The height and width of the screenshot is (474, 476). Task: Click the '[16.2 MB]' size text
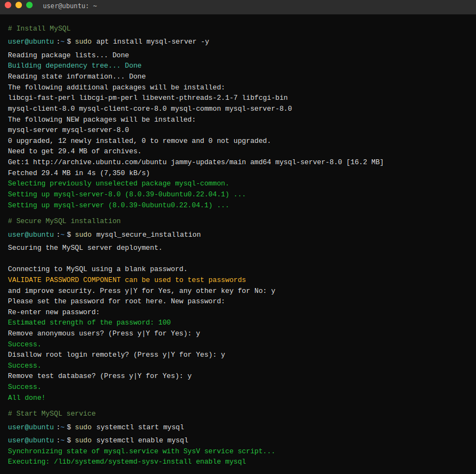tap(365, 162)
